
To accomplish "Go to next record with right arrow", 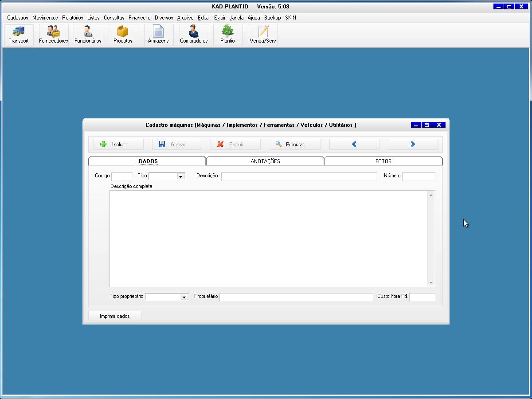I will tap(413, 145).
